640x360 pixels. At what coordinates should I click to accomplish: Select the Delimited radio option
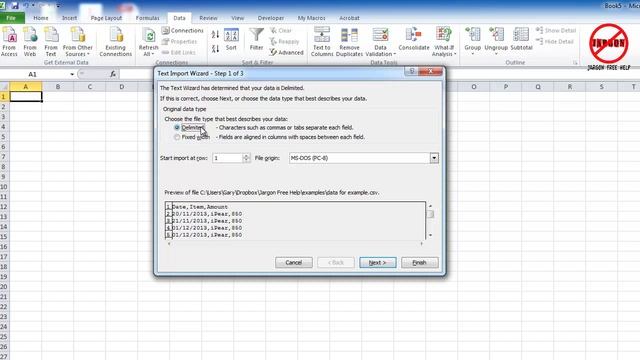(x=177, y=127)
